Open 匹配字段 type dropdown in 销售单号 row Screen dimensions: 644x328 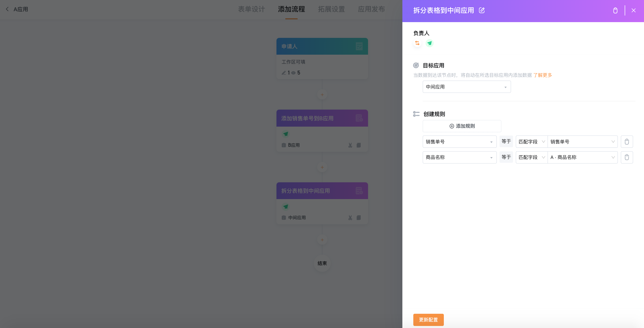tap(532, 142)
